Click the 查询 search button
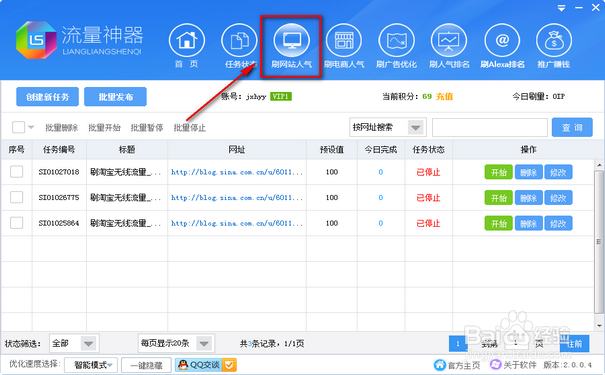This screenshot has height=375, width=605. (572, 127)
